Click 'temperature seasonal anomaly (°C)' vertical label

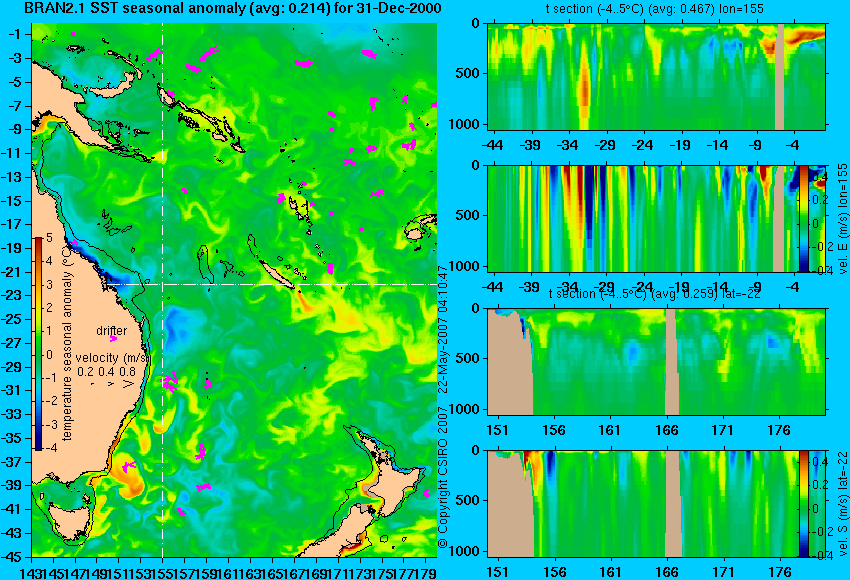tap(67, 344)
